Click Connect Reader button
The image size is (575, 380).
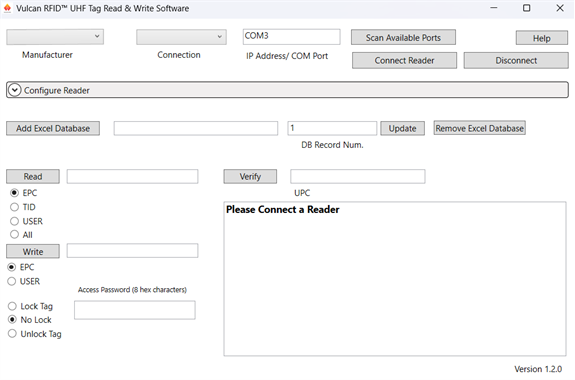(x=404, y=61)
